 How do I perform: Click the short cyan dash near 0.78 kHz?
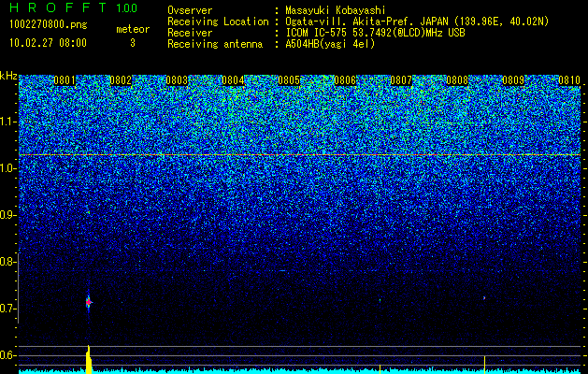(x=282, y=270)
